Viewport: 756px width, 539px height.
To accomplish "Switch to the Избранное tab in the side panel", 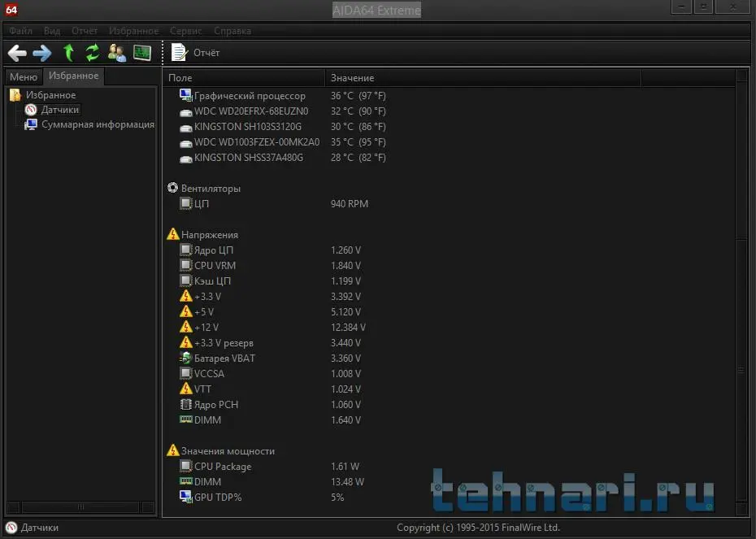I will [x=74, y=76].
